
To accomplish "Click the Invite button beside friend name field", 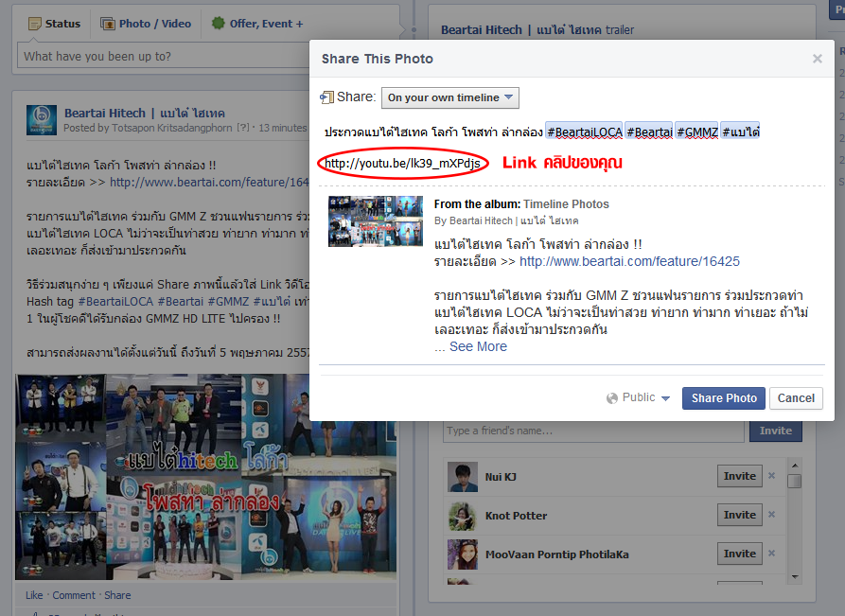I will click(776, 431).
